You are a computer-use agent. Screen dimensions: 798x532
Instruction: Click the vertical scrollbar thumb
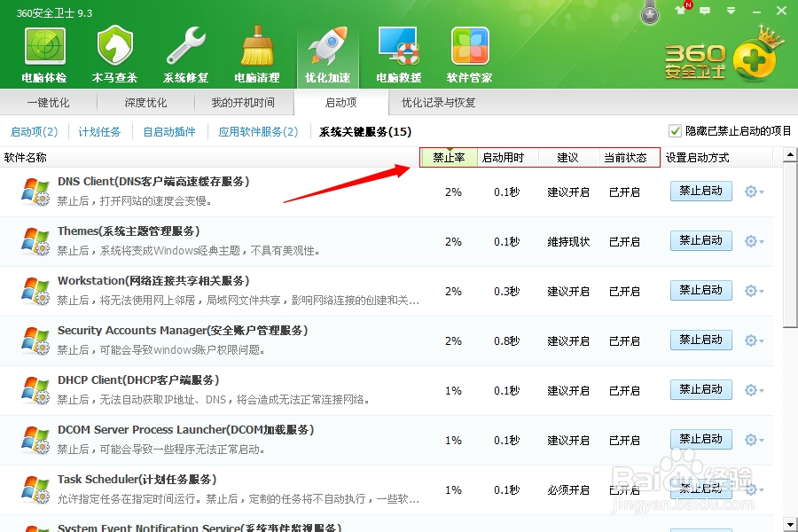pyautogui.click(x=790, y=245)
